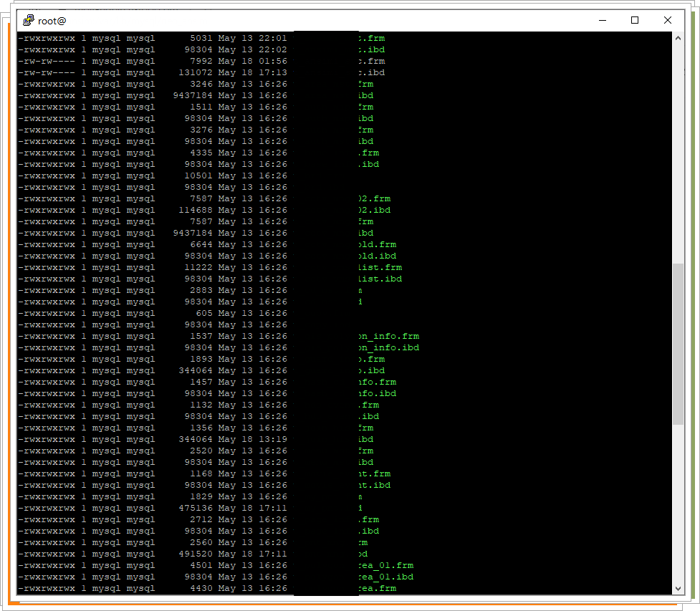Click file size 4430 in last row

coord(201,588)
